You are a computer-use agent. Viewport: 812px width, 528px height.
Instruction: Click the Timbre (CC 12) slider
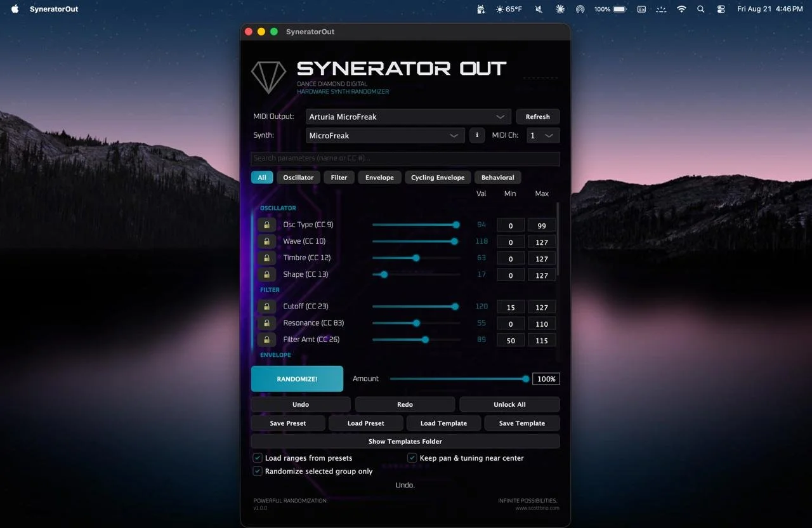click(x=416, y=258)
